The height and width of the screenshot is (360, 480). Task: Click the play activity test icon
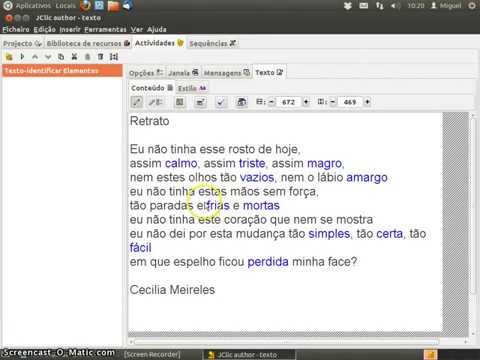pyautogui.click(x=22, y=57)
